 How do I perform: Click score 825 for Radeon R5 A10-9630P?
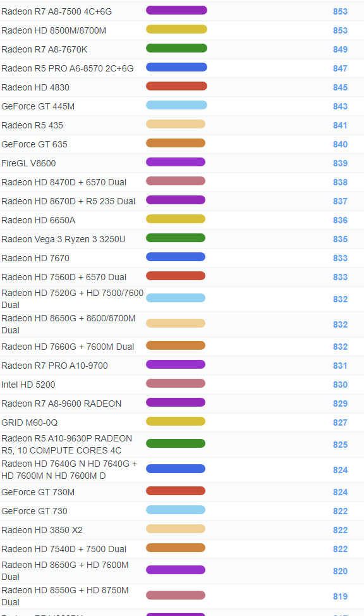(x=340, y=445)
